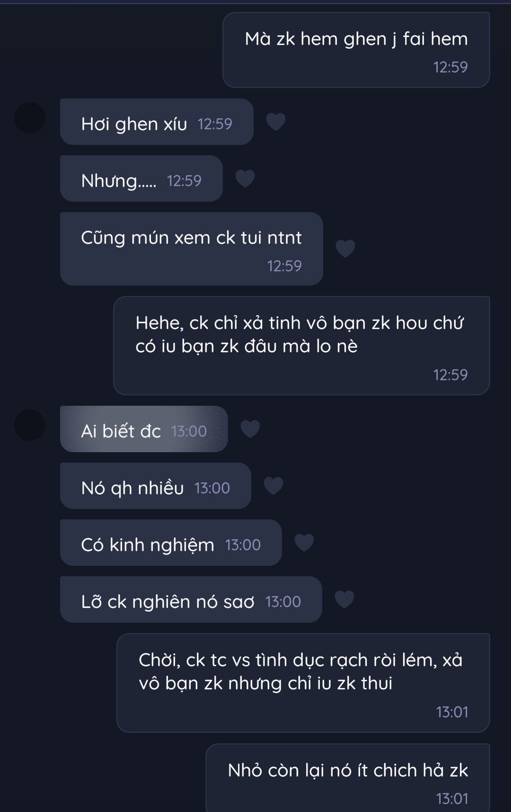The height and width of the screenshot is (812, 511).
Task: Tap the heart next to "Ai biết đc"
Action: tap(250, 429)
